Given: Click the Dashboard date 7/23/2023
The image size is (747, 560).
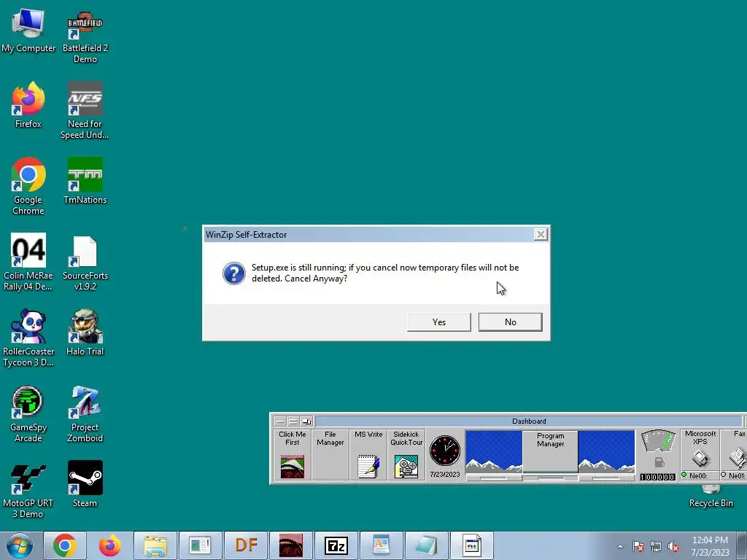Looking at the screenshot, I should 445,474.
